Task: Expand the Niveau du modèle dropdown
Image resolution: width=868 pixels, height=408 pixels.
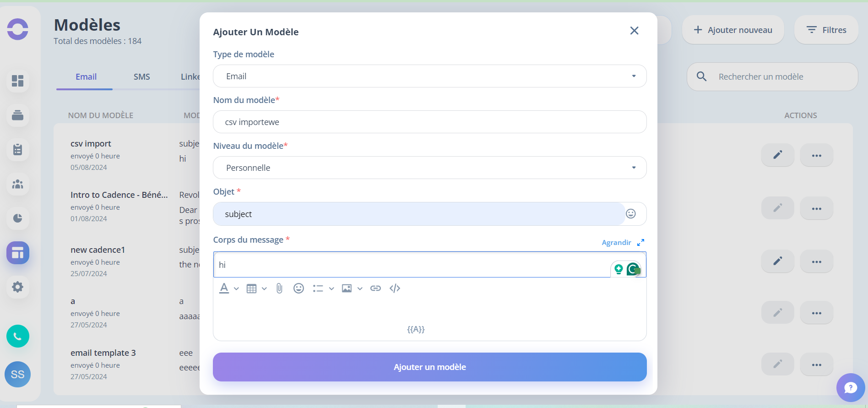Action: point(429,168)
